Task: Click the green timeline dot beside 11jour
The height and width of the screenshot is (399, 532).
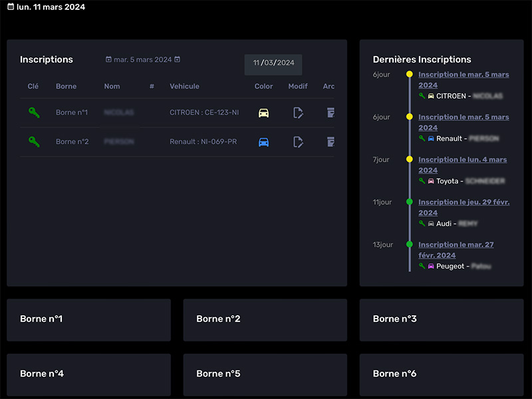Action: click(410, 202)
